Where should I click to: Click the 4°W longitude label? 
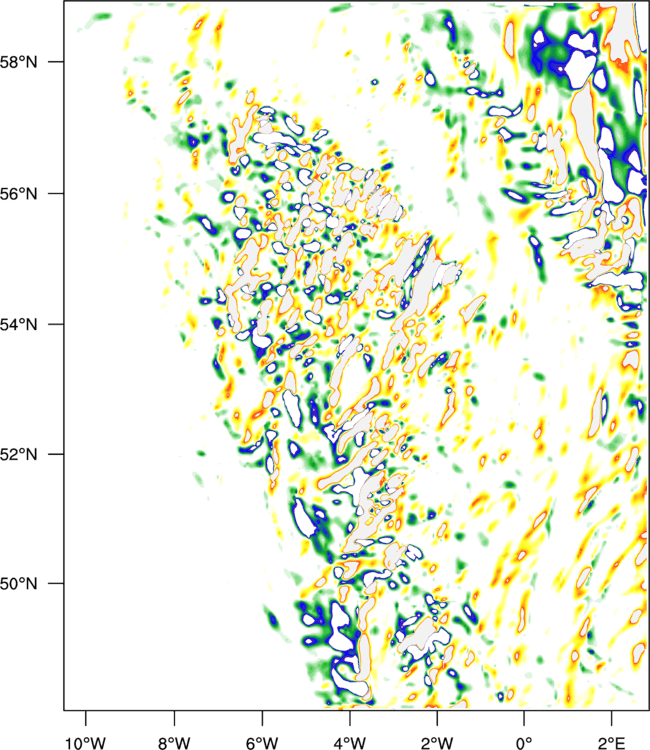tap(350, 743)
